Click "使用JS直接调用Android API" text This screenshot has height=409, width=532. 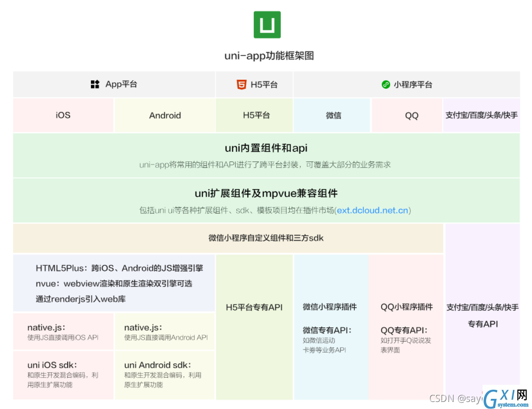click(166, 337)
